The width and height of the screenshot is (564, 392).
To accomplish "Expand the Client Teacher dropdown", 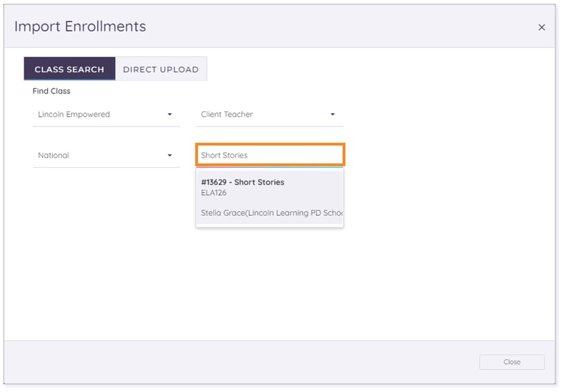I will tap(268, 114).
